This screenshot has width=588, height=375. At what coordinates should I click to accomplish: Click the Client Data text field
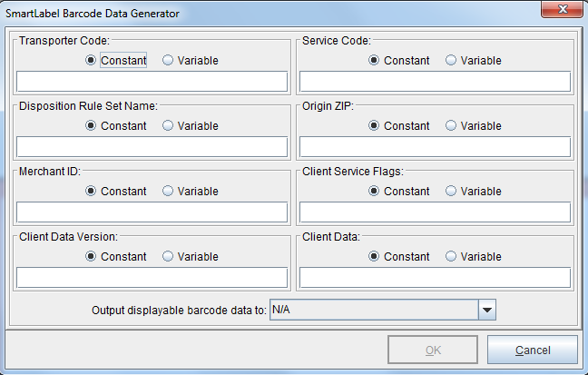click(x=435, y=278)
